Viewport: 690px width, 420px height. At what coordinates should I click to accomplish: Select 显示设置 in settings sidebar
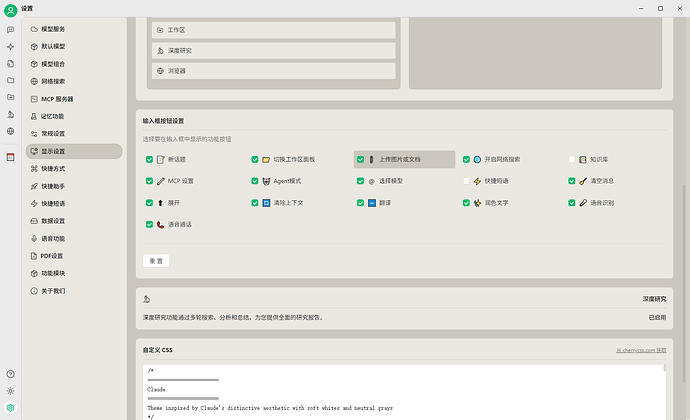[x=73, y=151]
